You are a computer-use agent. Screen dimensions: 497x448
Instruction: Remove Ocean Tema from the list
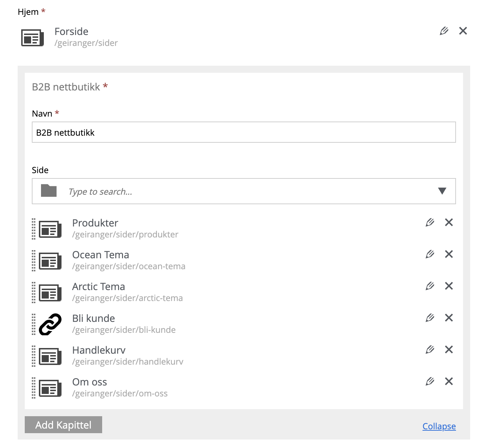449,254
